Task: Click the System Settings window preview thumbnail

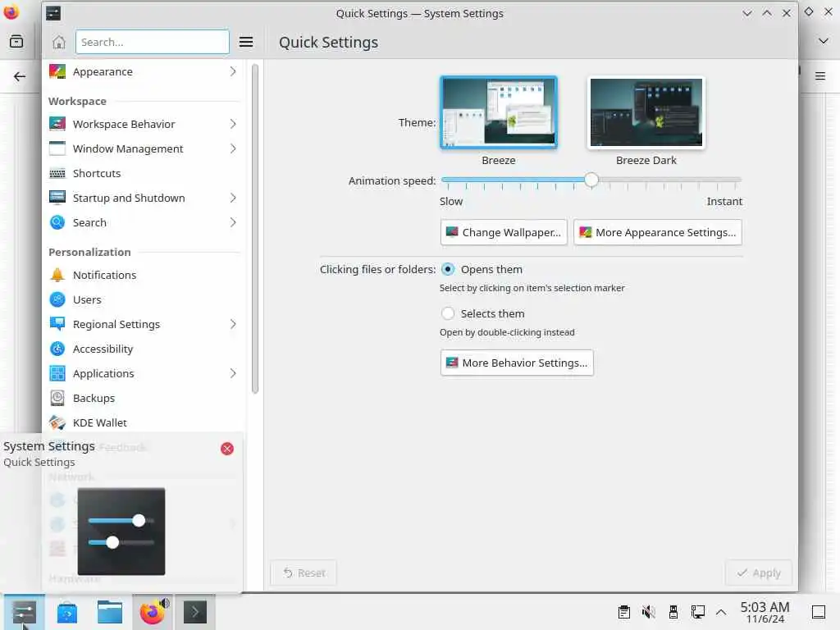Action: click(x=121, y=532)
